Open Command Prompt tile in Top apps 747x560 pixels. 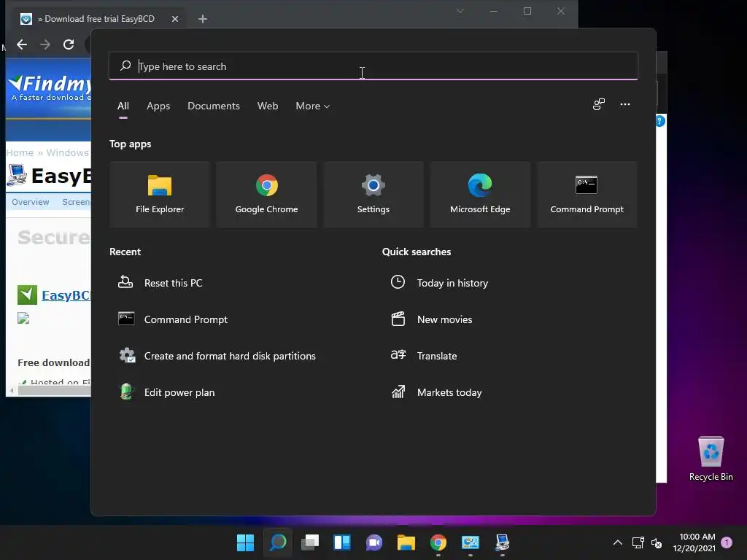click(x=587, y=194)
